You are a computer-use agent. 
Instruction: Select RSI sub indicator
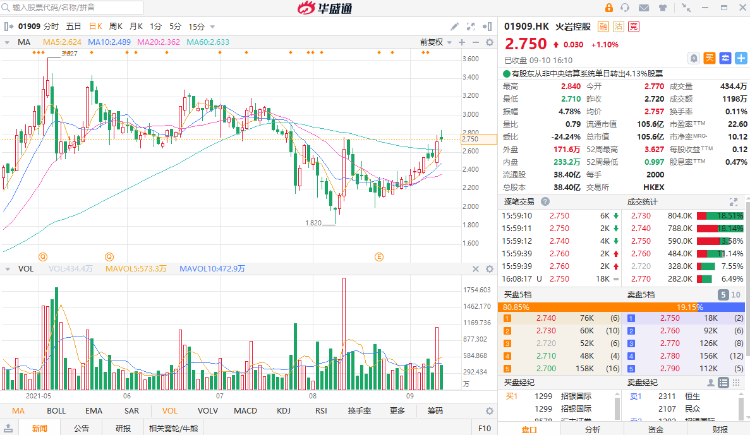(321, 411)
